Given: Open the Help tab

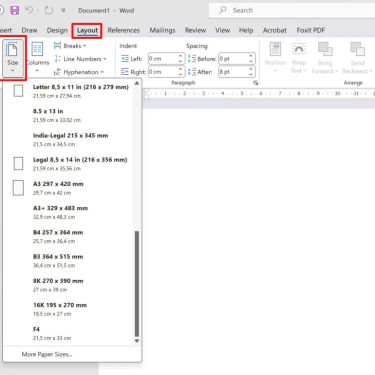Looking at the screenshot, I should 246,30.
